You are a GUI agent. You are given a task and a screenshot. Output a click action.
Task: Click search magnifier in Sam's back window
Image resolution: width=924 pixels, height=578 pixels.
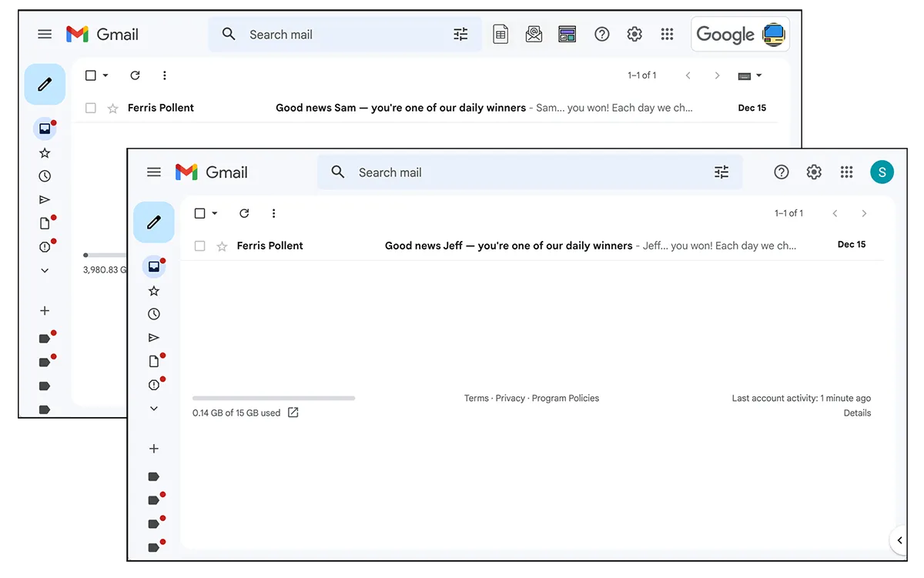pyautogui.click(x=229, y=35)
